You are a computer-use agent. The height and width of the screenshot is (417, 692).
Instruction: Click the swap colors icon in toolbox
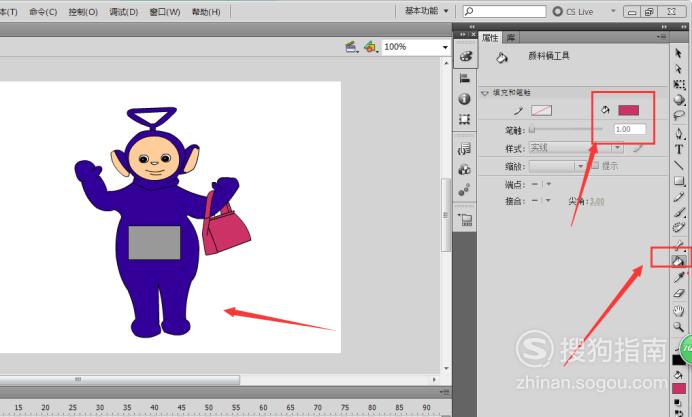(679, 413)
